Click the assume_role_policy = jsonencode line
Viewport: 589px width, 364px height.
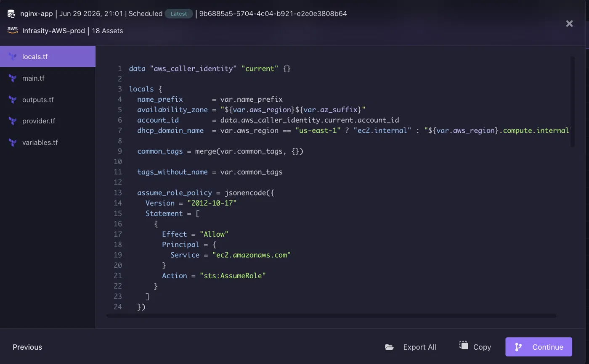(x=206, y=193)
